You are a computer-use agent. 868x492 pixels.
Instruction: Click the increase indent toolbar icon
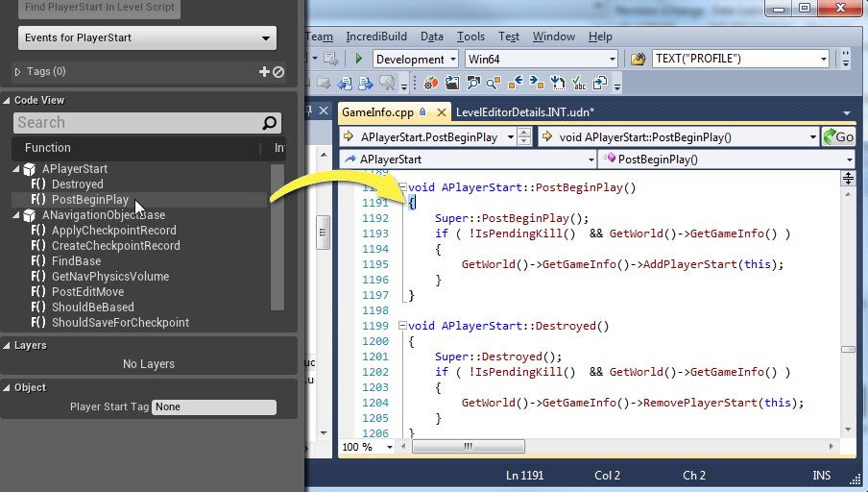366,83
